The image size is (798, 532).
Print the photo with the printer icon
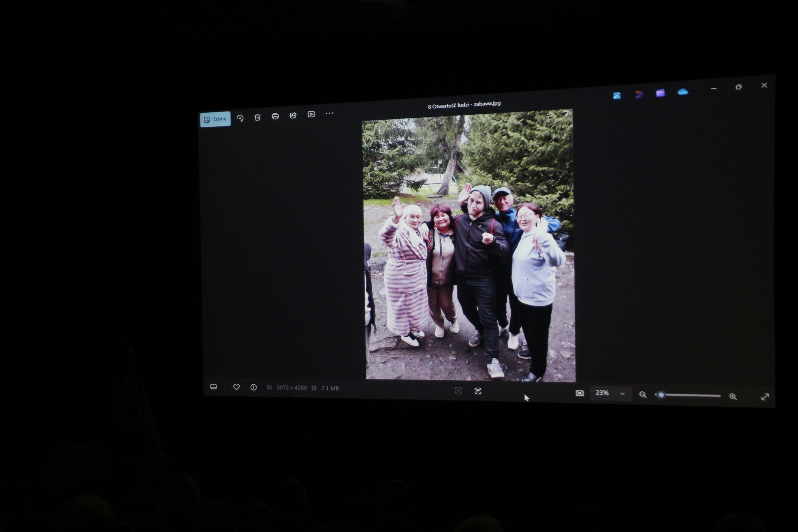point(275,116)
